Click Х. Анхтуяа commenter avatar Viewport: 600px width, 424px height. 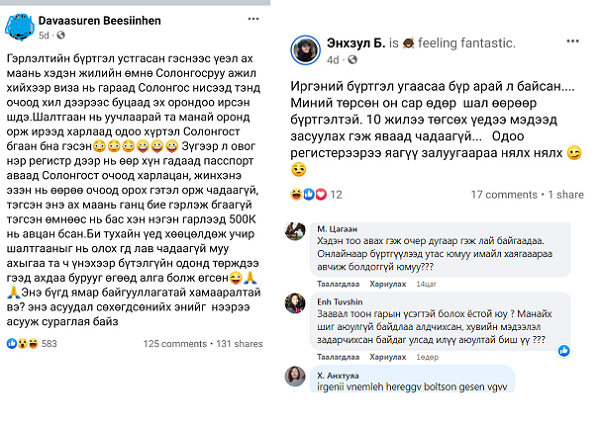296,376
